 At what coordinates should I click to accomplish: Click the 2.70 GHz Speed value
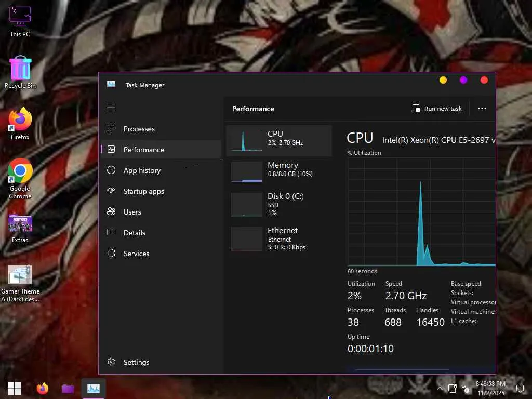pyautogui.click(x=406, y=296)
